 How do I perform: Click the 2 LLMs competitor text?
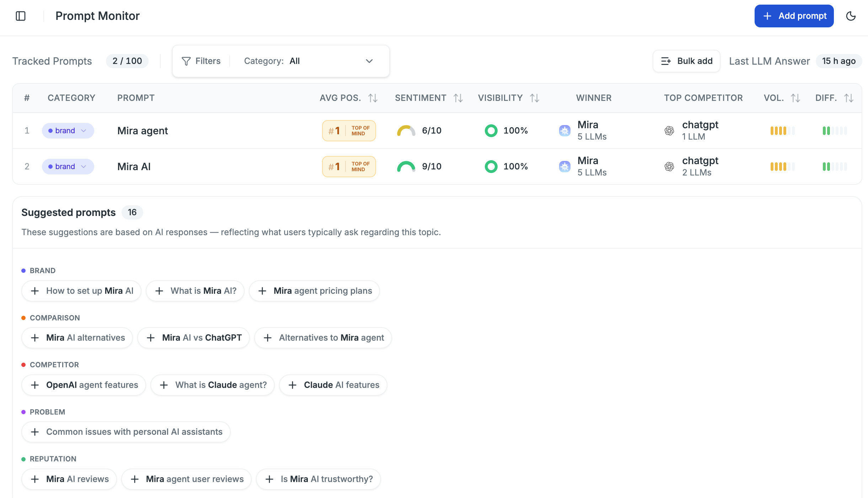697,173
